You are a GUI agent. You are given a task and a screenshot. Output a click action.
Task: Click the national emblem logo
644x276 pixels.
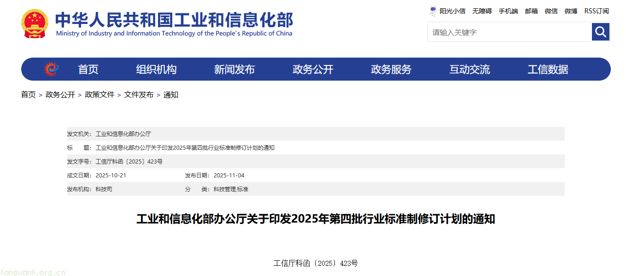[x=34, y=23]
